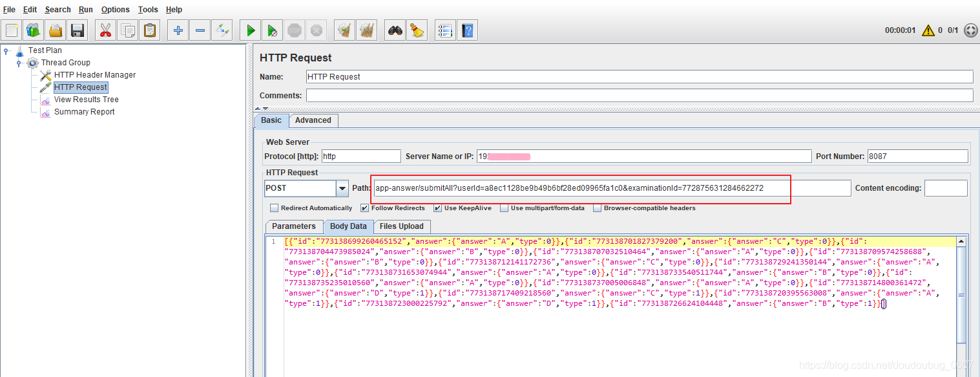Click the Open file folder icon
The height and width of the screenshot is (377, 980).
tap(56, 30)
